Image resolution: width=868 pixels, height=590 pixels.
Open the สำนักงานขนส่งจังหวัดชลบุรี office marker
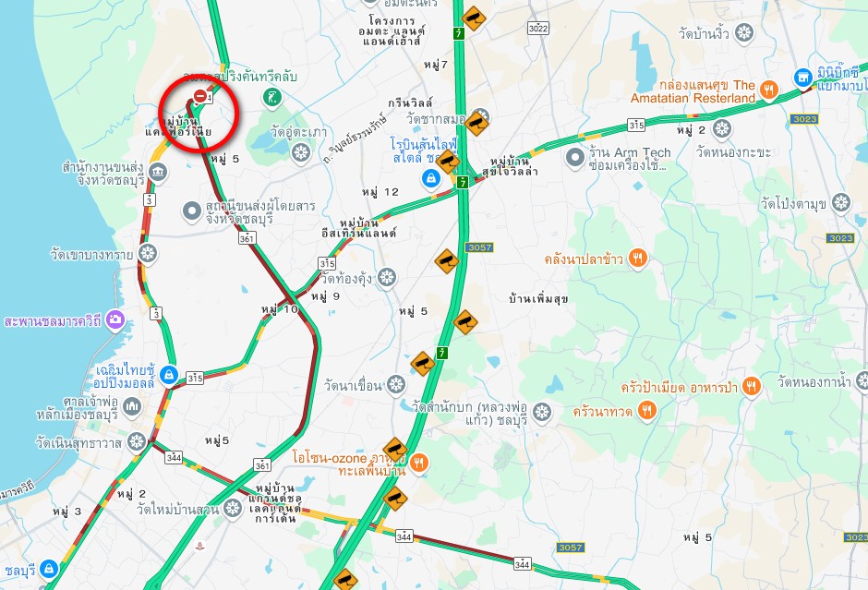click(158, 172)
